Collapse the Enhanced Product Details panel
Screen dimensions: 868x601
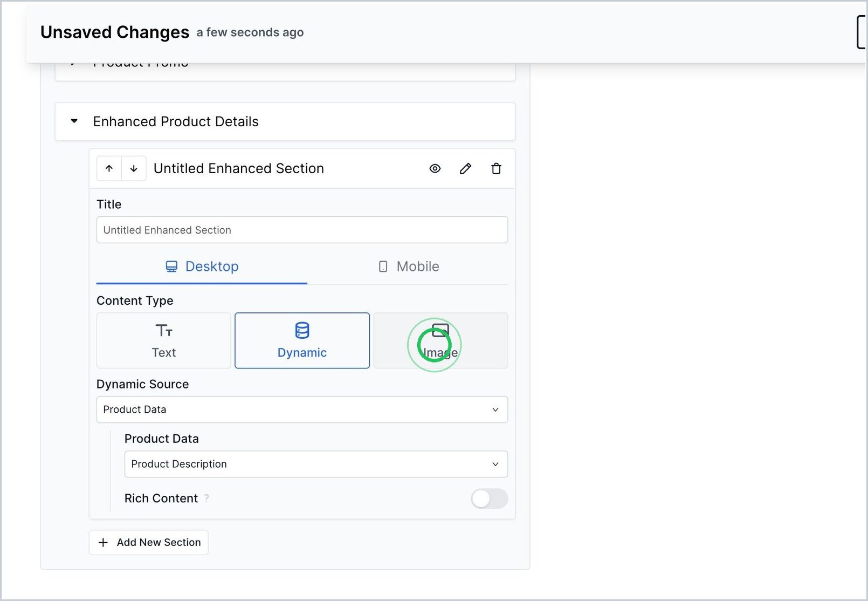point(74,121)
